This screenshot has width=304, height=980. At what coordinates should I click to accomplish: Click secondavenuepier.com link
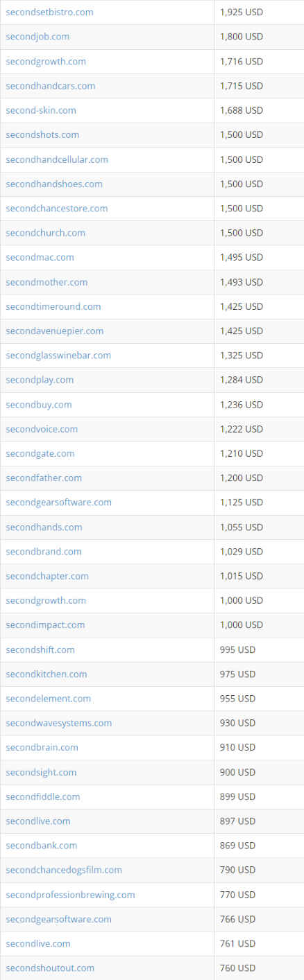pyautogui.click(x=55, y=331)
